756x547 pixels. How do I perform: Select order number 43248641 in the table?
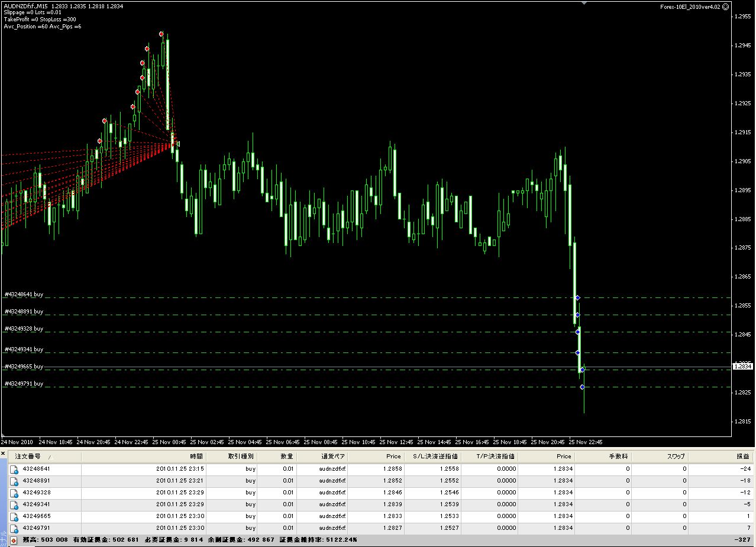pyautogui.click(x=36, y=469)
